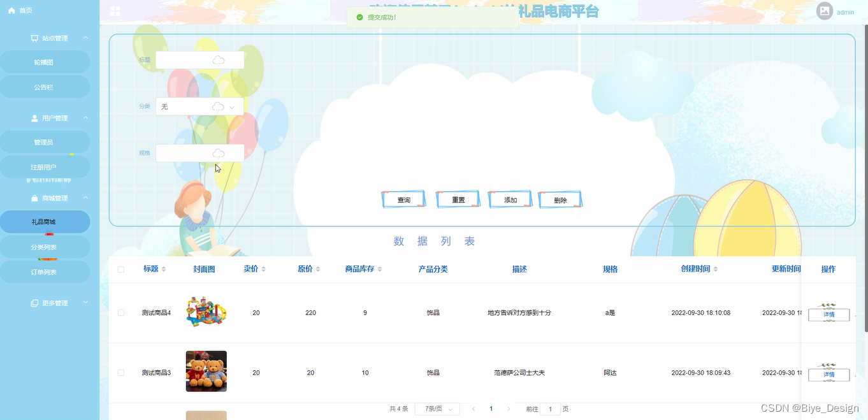Viewport: 868px width, 420px height.
Task: Sort table by 商品库存 column arrows
Action: (380, 270)
